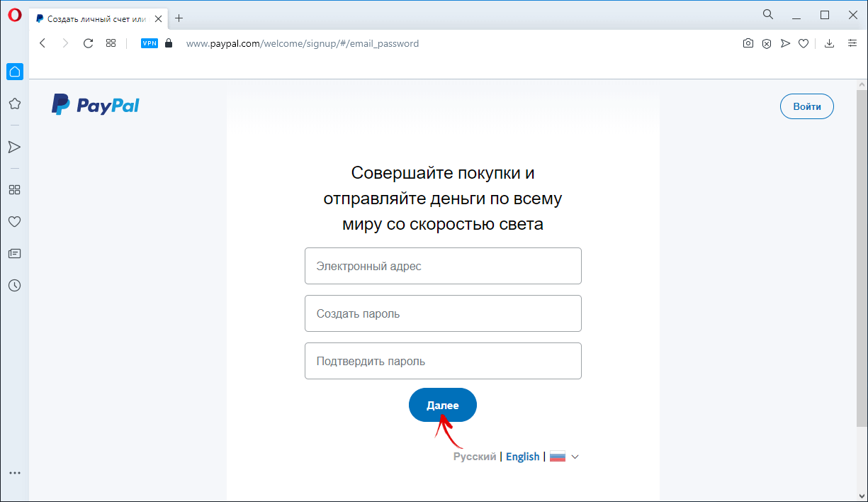Open sidebar three-dots setup menu

(14, 473)
